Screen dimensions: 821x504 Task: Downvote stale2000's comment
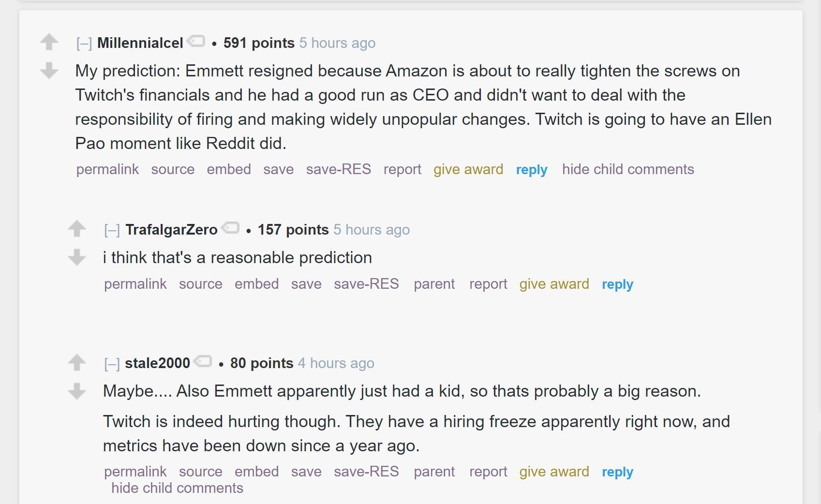[x=77, y=391]
